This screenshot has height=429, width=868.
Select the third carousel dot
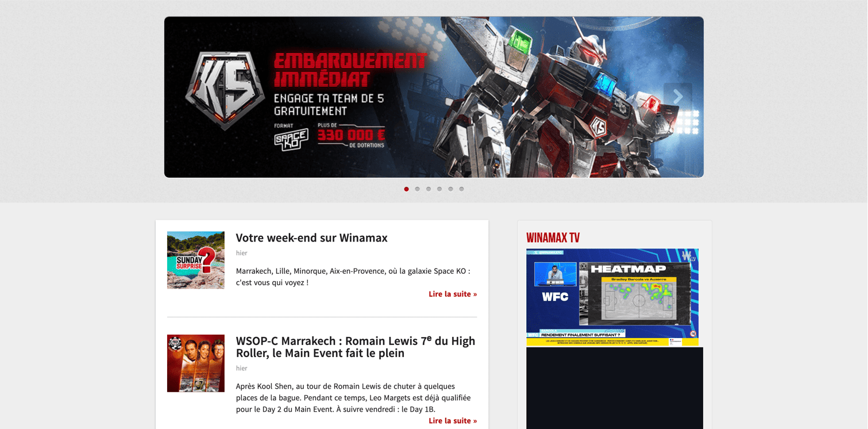coord(429,189)
